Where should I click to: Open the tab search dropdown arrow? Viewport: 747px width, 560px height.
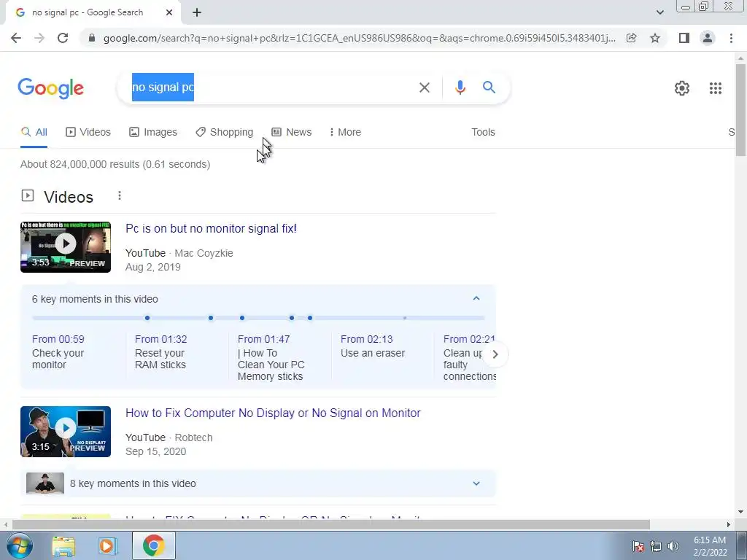pos(659,12)
